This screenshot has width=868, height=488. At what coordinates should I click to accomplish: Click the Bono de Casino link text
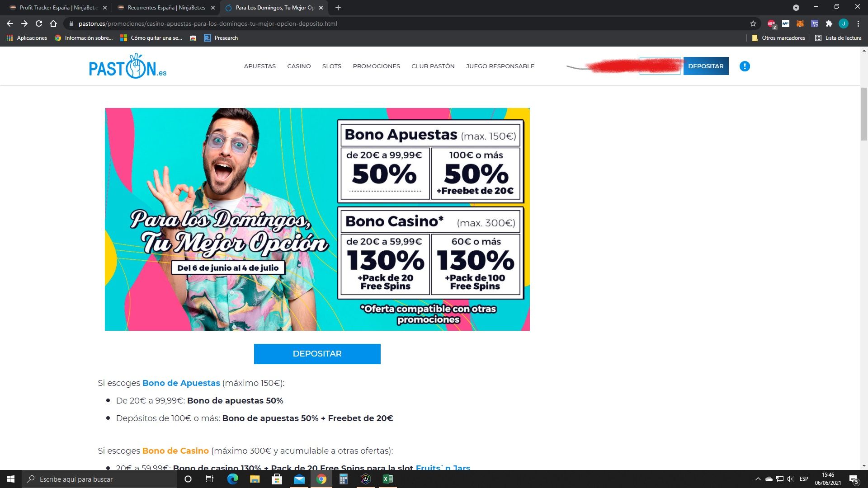point(175,451)
